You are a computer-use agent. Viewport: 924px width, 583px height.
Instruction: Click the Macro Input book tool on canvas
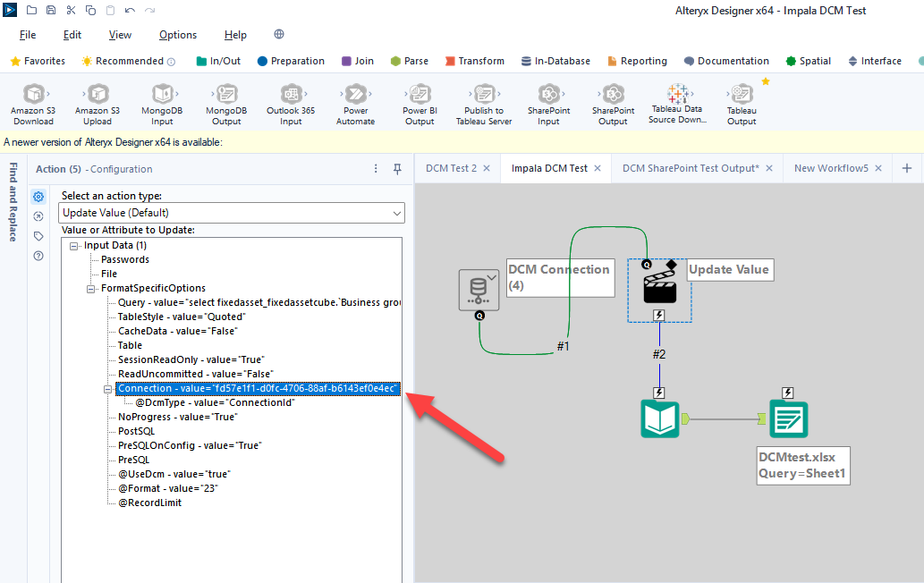coord(659,418)
